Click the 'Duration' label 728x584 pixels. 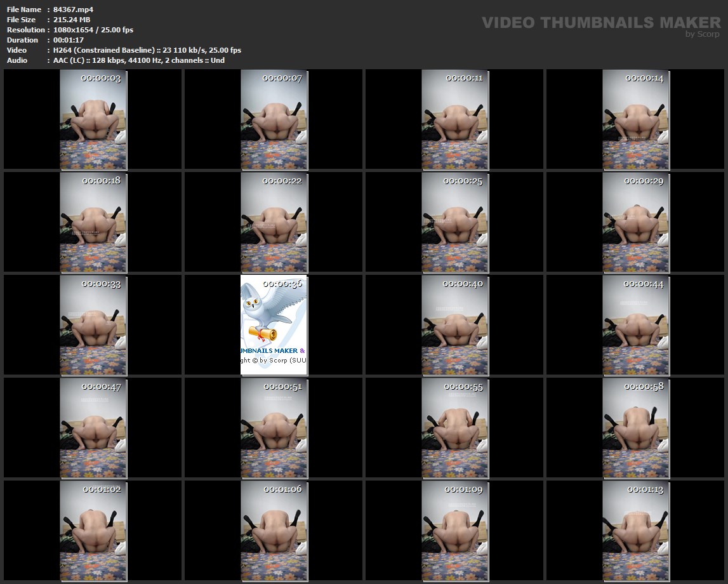tap(22, 40)
